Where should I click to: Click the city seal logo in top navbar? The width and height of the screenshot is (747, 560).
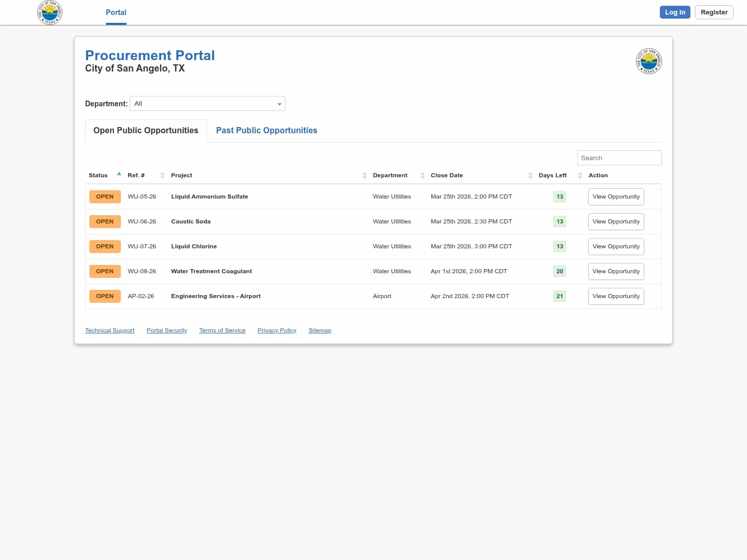[50, 12]
